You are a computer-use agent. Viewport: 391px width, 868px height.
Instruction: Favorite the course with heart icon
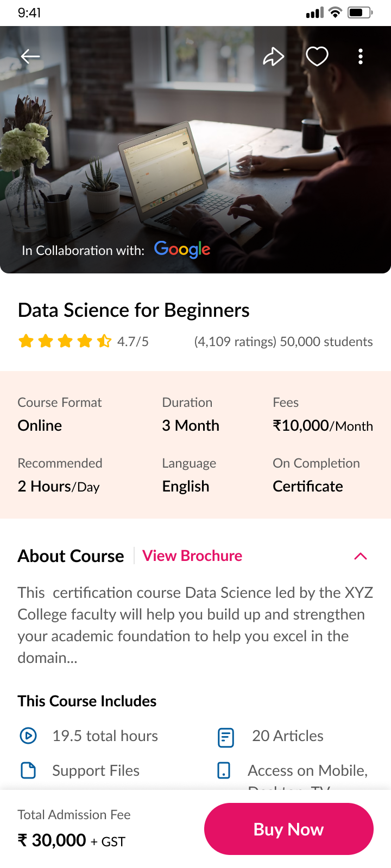coord(317,56)
